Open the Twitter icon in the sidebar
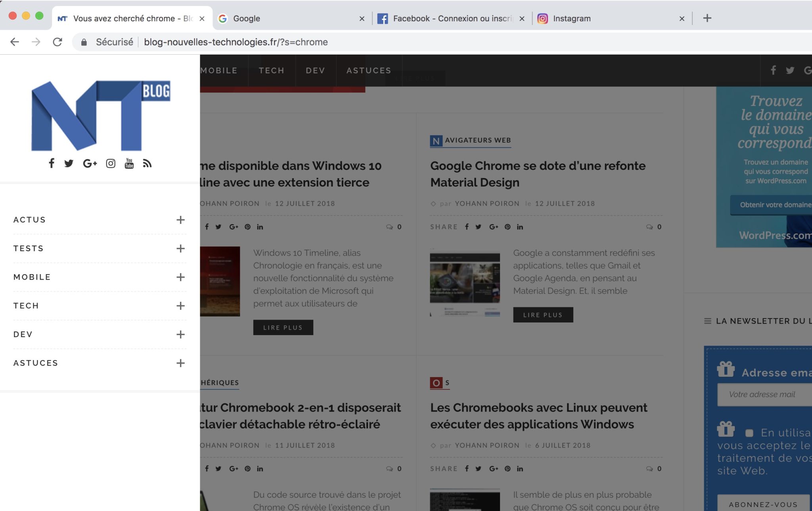The height and width of the screenshot is (511, 812). point(69,163)
